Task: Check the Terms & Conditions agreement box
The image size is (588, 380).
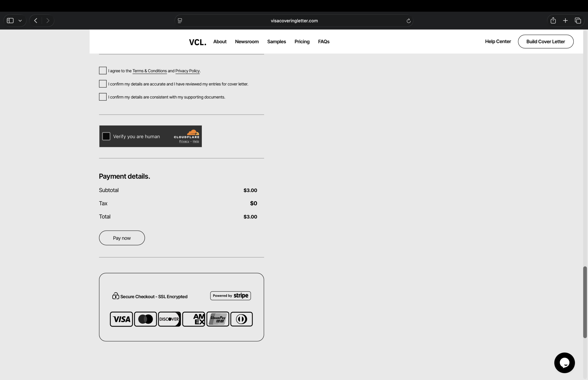Action: 103,71
